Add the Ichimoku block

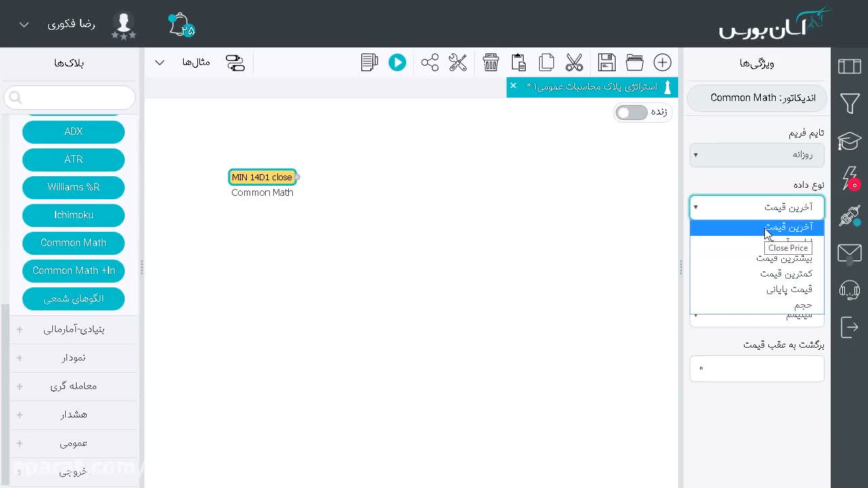click(73, 215)
